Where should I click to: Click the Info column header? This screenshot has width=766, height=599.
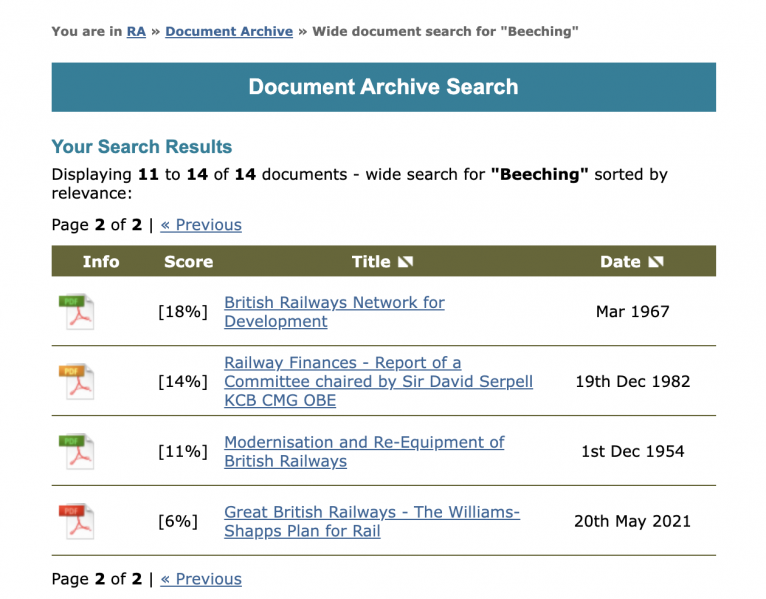(x=100, y=262)
